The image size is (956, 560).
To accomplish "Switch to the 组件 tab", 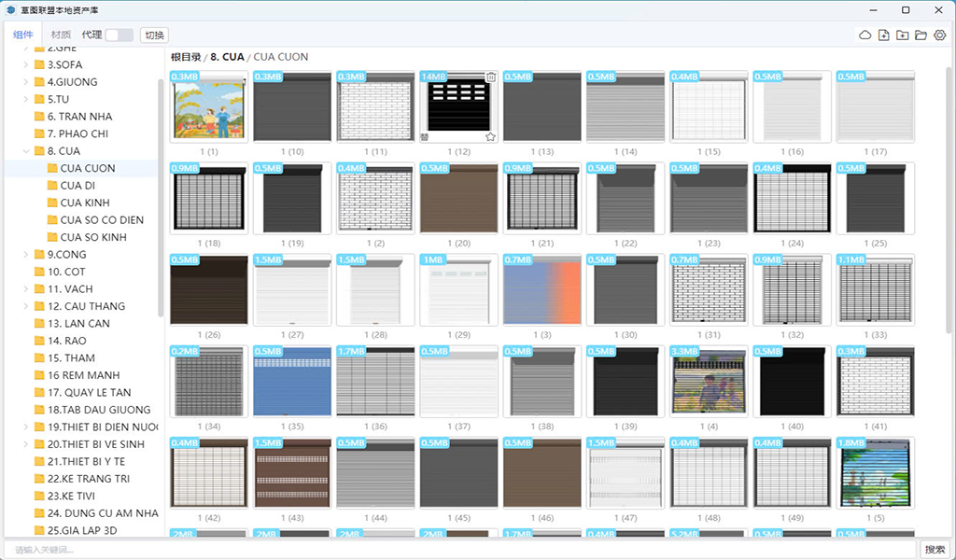I will [x=23, y=35].
